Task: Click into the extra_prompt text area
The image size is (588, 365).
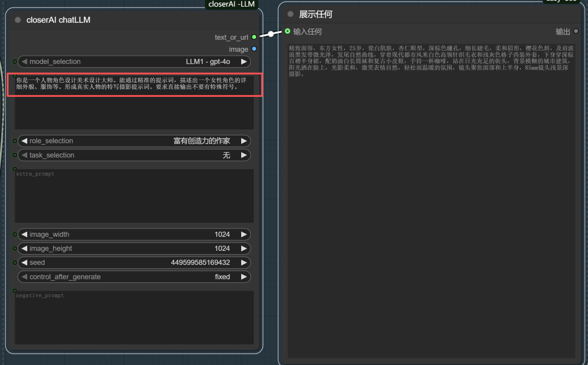Action: click(x=134, y=196)
